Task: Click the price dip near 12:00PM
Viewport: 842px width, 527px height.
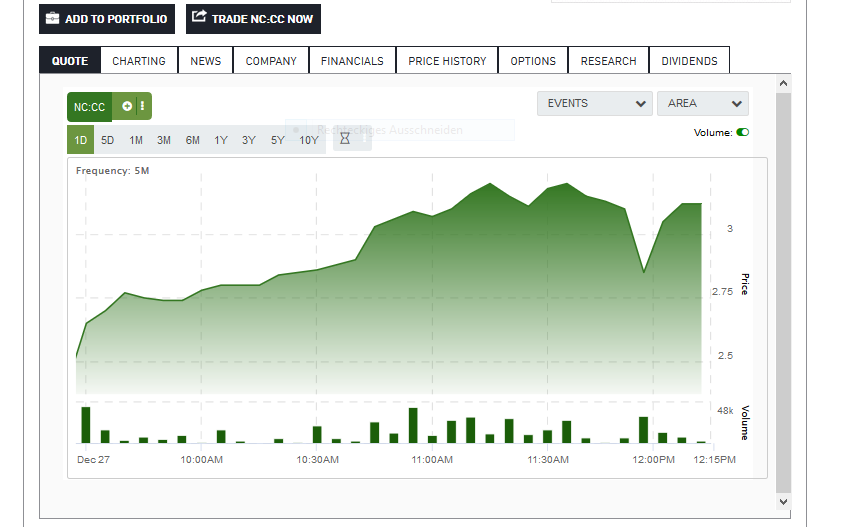Action: [x=644, y=272]
